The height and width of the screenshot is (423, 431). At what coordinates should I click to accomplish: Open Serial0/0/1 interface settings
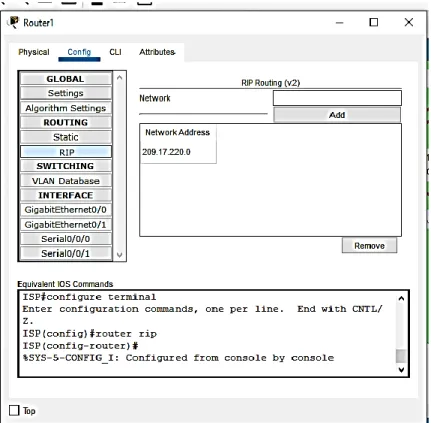point(66,253)
